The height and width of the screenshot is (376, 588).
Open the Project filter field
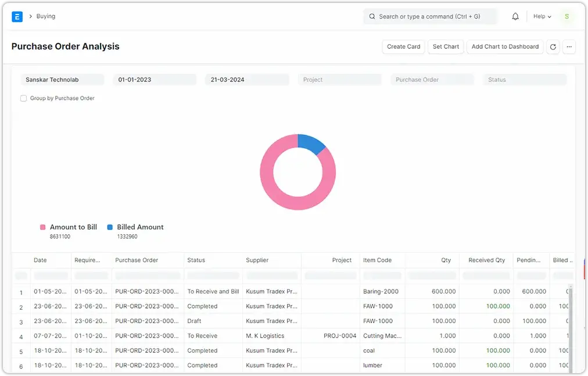[x=340, y=79]
